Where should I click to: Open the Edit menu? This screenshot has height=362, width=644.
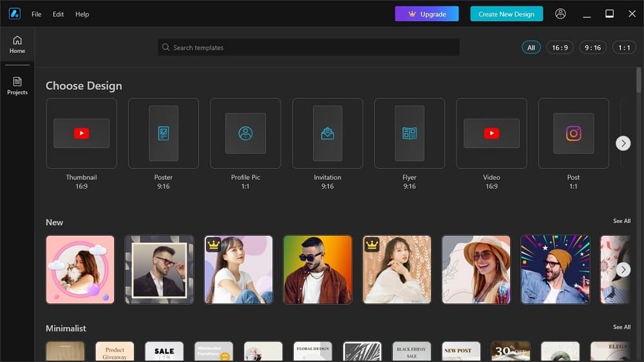59,14
